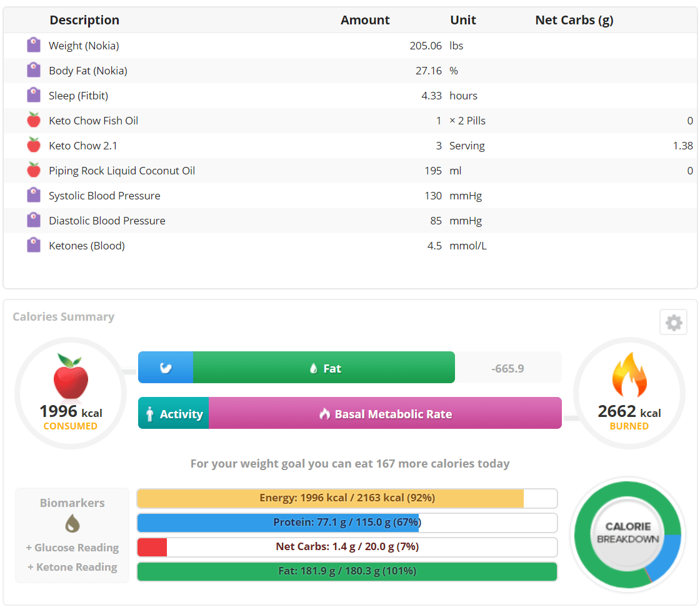The image size is (700, 607).
Task: Click the person icon in the Activity bar
Action: (x=150, y=414)
